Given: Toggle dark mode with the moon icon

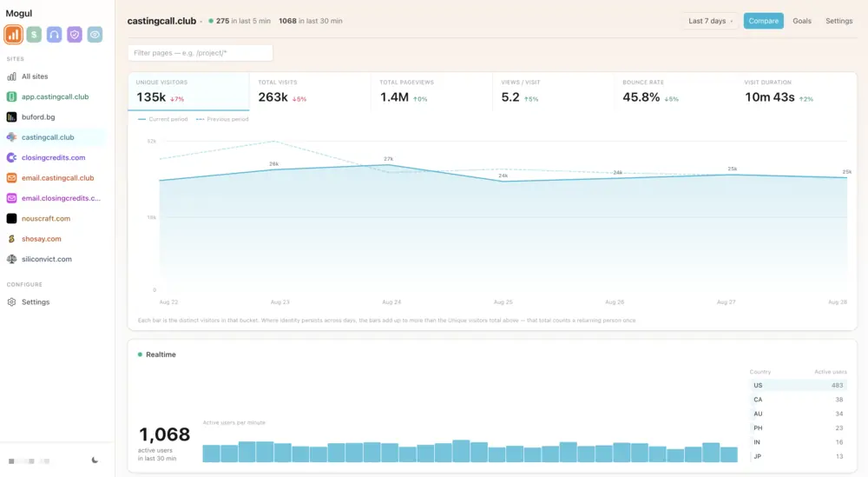Looking at the screenshot, I should coord(95,460).
